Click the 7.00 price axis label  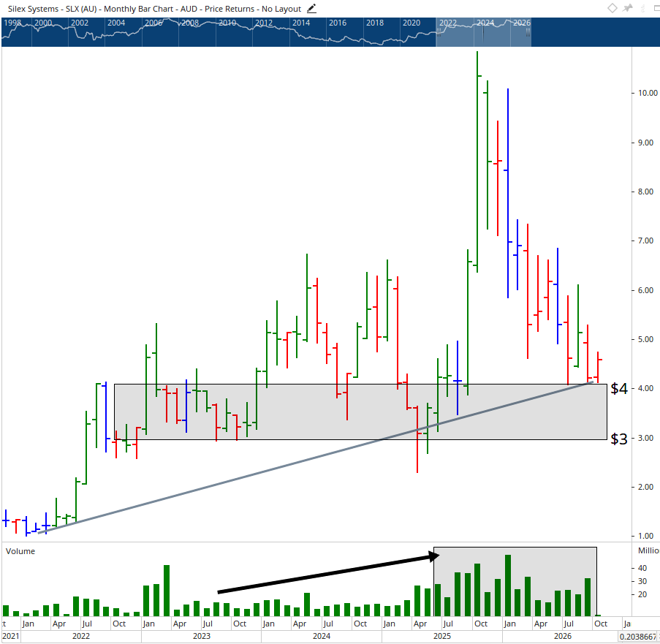point(645,240)
